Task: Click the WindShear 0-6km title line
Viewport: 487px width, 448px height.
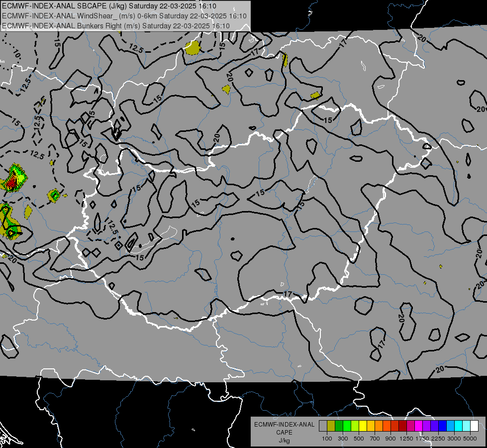Action: tap(124, 16)
